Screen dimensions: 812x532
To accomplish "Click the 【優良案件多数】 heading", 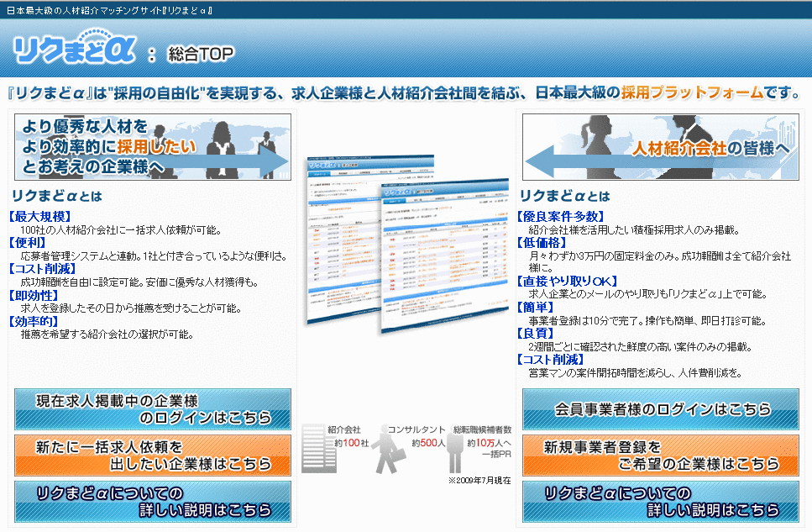I will click(561, 216).
